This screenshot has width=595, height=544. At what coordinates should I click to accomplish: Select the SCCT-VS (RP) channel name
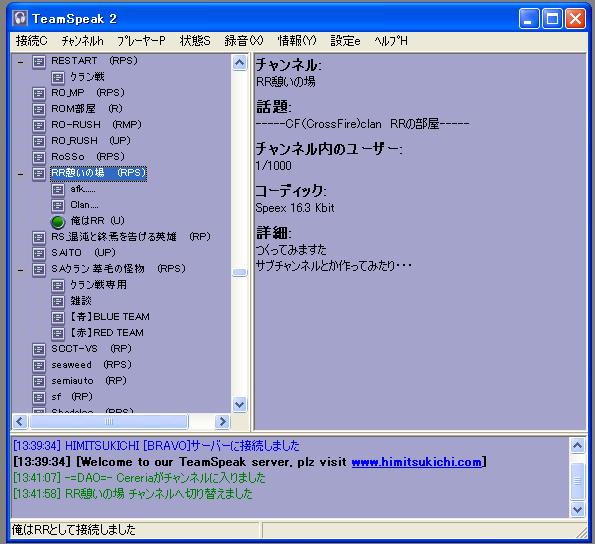(91, 349)
